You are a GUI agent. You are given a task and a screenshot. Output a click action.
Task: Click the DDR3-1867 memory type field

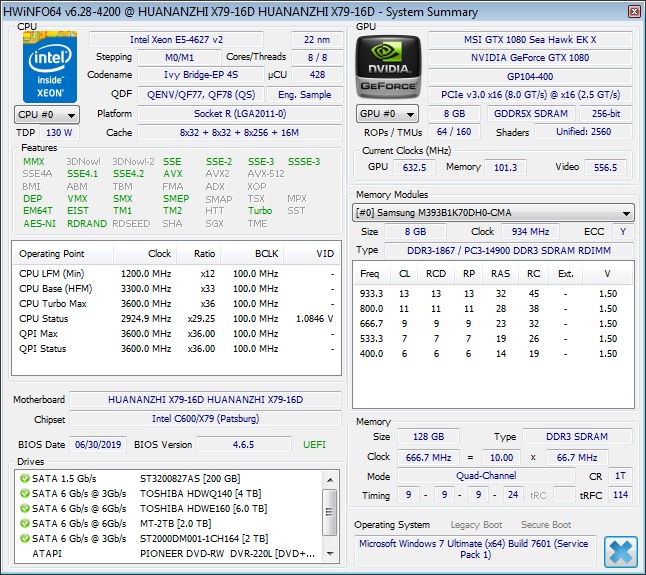click(509, 250)
